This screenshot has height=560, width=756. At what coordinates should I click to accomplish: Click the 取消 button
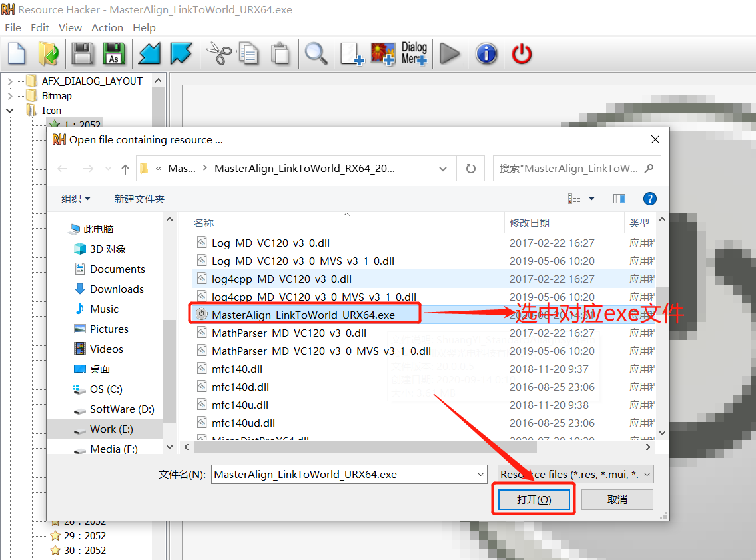point(617,499)
